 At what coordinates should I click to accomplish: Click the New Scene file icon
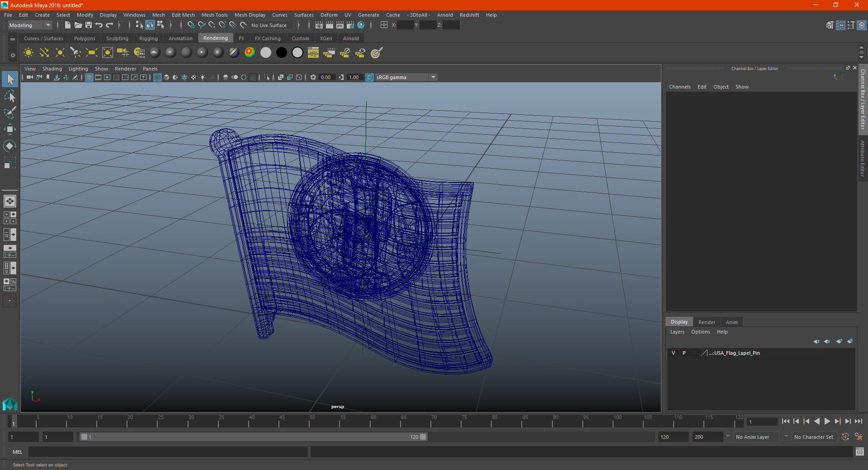pyautogui.click(x=68, y=25)
